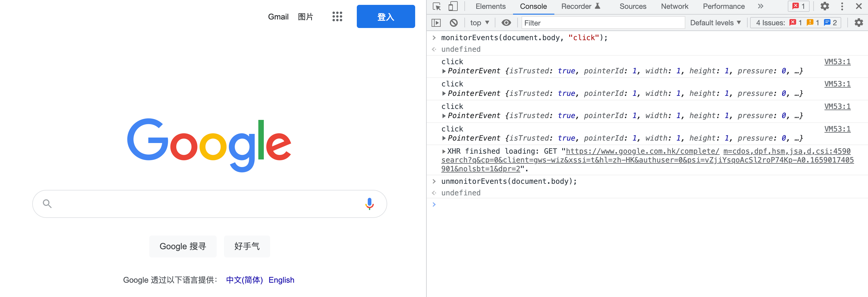Expand the third PointerEvent object
Viewport: 868px width, 297px height.
[x=444, y=116]
